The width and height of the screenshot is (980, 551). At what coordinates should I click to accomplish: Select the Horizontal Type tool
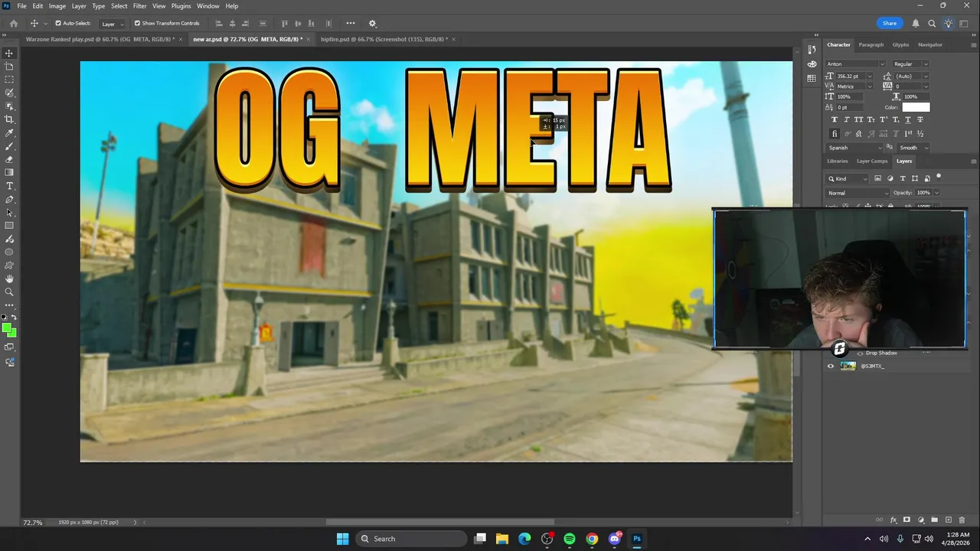pyautogui.click(x=9, y=186)
